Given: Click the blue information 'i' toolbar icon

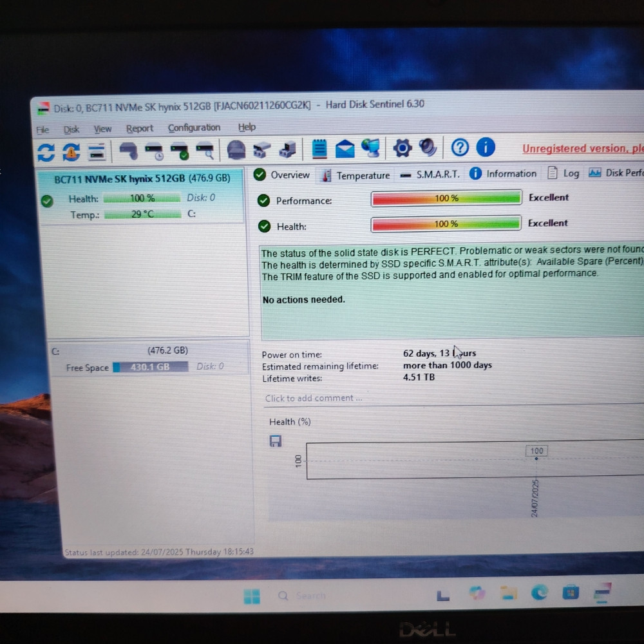Looking at the screenshot, I should coord(486,147).
